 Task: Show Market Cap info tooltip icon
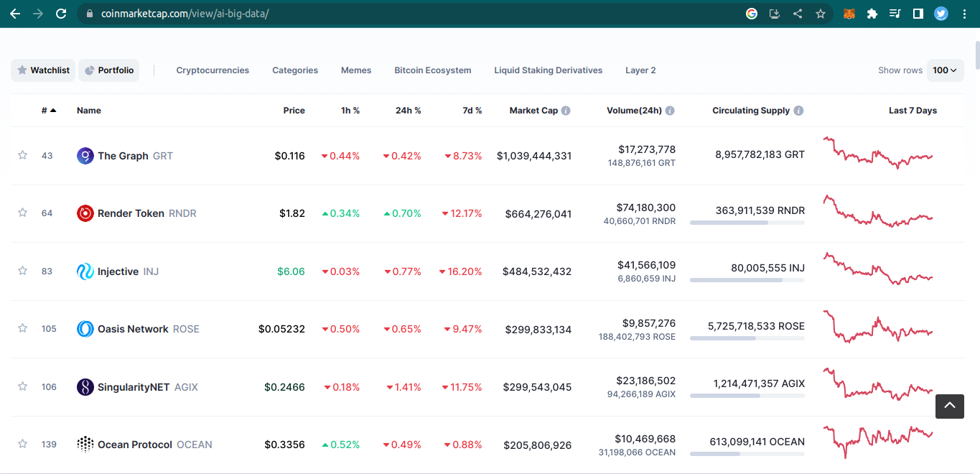(566, 111)
